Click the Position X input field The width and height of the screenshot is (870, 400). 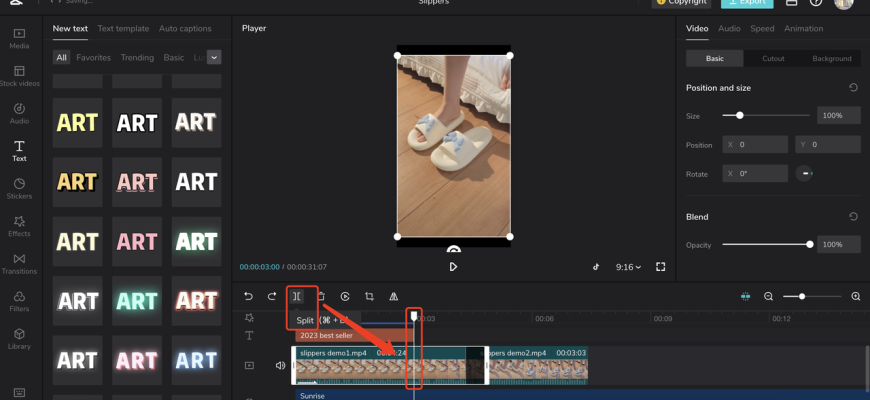(755, 144)
